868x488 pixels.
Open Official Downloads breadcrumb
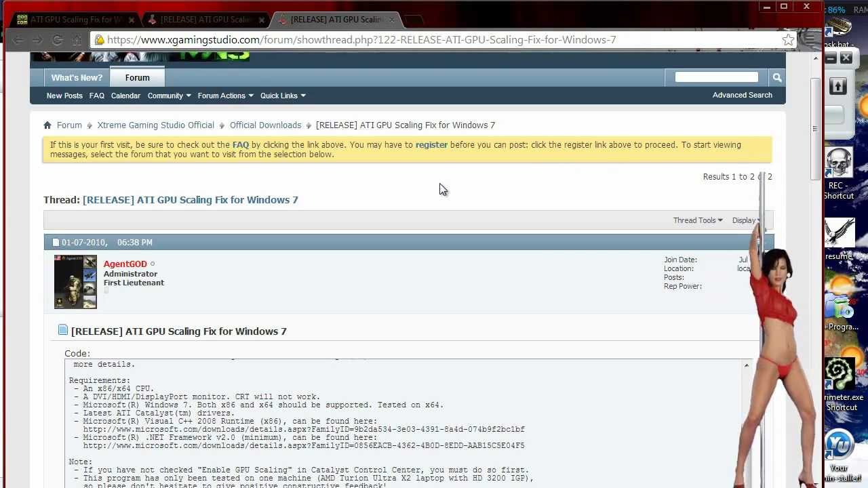265,125
